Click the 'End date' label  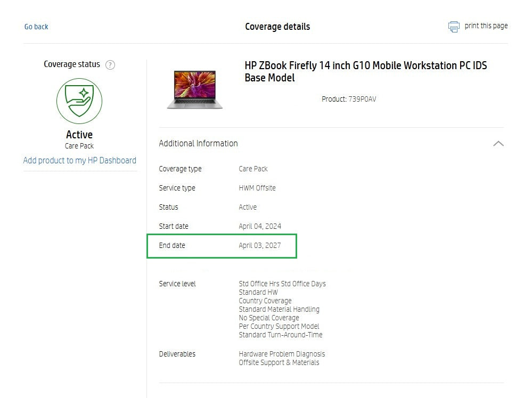[x=172, y=245]
